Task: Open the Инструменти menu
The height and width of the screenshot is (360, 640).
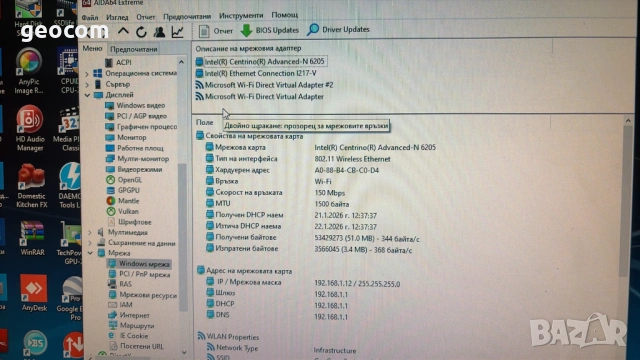Action: pyautogui.click(x=241, y=16)
